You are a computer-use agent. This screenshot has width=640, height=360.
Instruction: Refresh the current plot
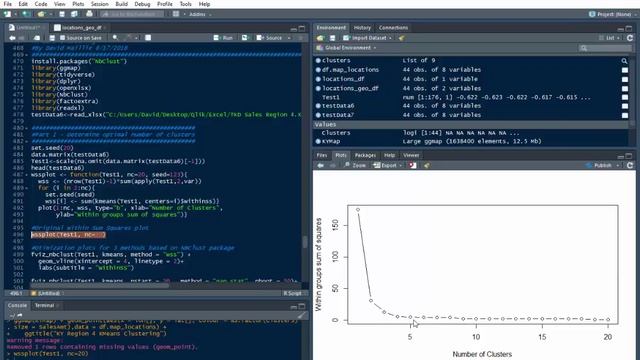(630, 165)
